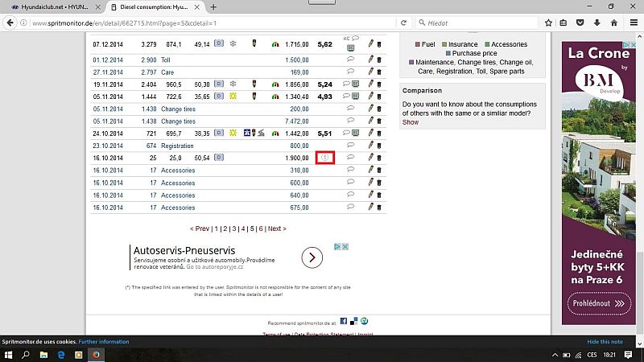The width and height of the screenshot is (644, 362).
Task: Open a new browser tab
Action: 213,6
